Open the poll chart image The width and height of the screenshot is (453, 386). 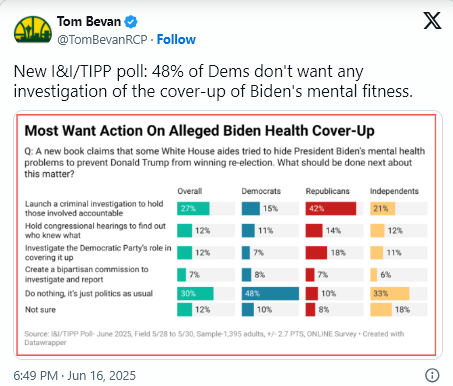[226, 235]
